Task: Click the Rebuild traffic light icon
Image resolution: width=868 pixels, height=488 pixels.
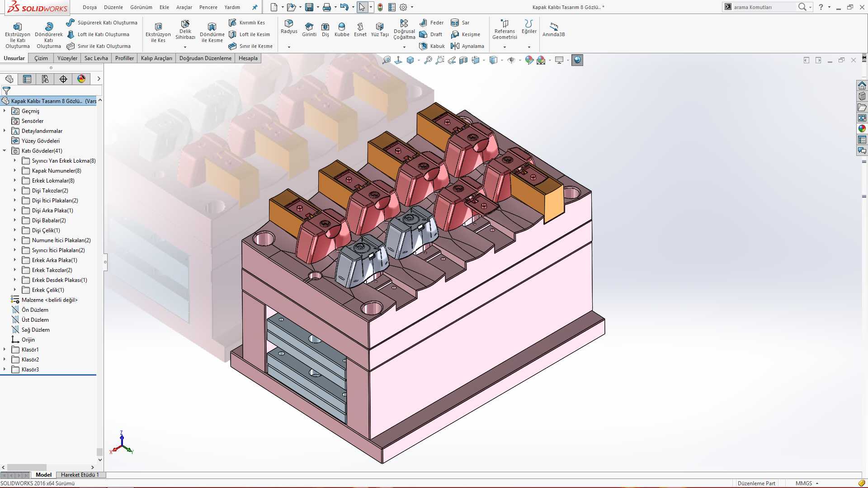Action: [x=380, y=7]
